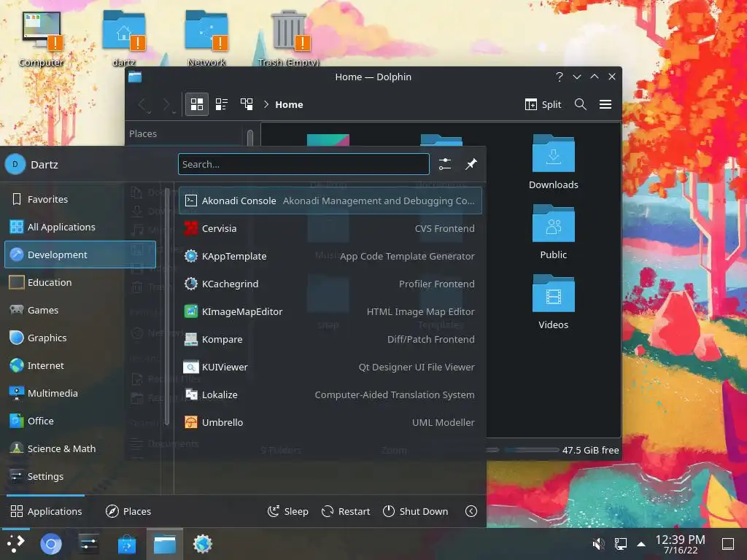
Task: Go back in Dolphin
Action: click(x=142, y=104)
